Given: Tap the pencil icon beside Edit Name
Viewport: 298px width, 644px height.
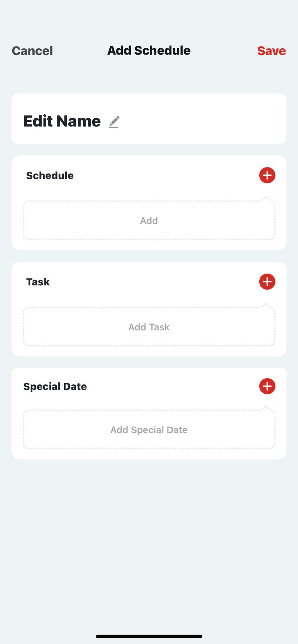Looking at the screenshot, I should point(114,122).
